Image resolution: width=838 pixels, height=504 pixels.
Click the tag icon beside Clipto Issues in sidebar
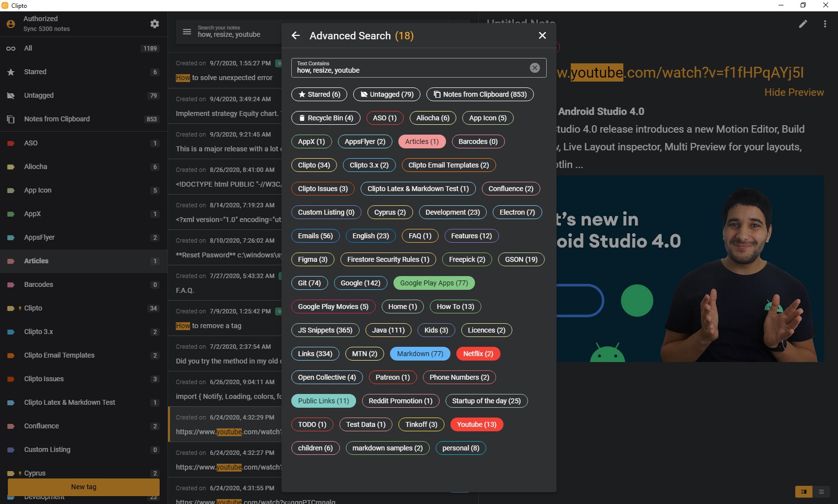(x=11, y=379)
